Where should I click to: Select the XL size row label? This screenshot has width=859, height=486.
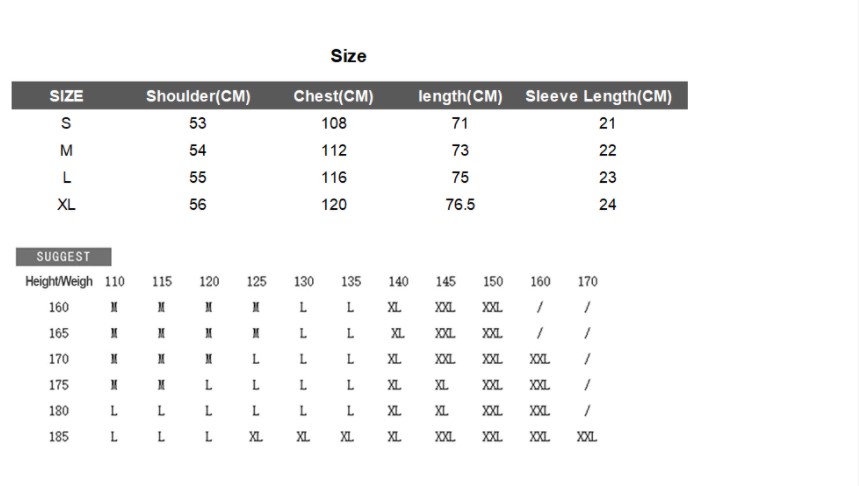pyautogui.click(x=66, y=204)
